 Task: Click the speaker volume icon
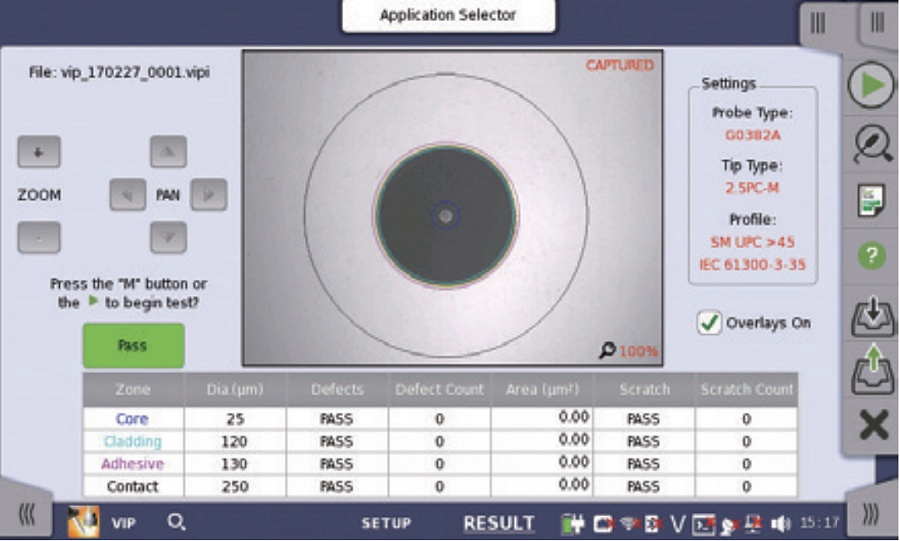pyautogui.click(x=780, y=523)
